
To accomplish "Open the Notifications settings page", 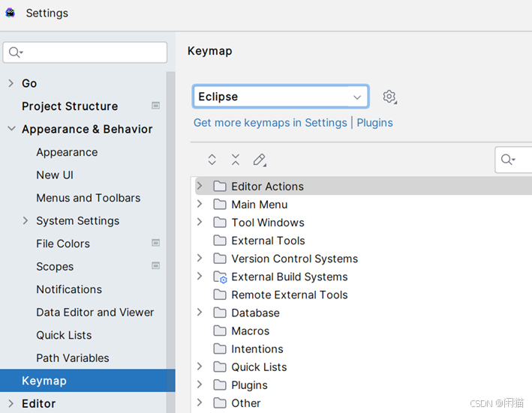I will [69, 289].
